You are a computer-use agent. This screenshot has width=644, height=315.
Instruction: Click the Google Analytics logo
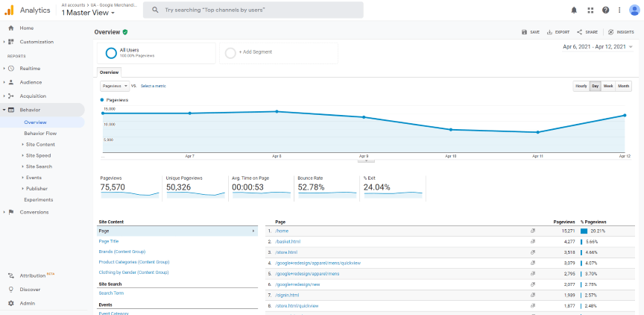9,10
